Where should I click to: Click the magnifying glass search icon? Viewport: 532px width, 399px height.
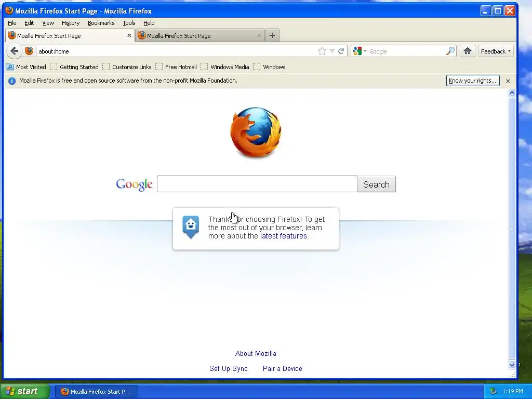tap(450, 51)
